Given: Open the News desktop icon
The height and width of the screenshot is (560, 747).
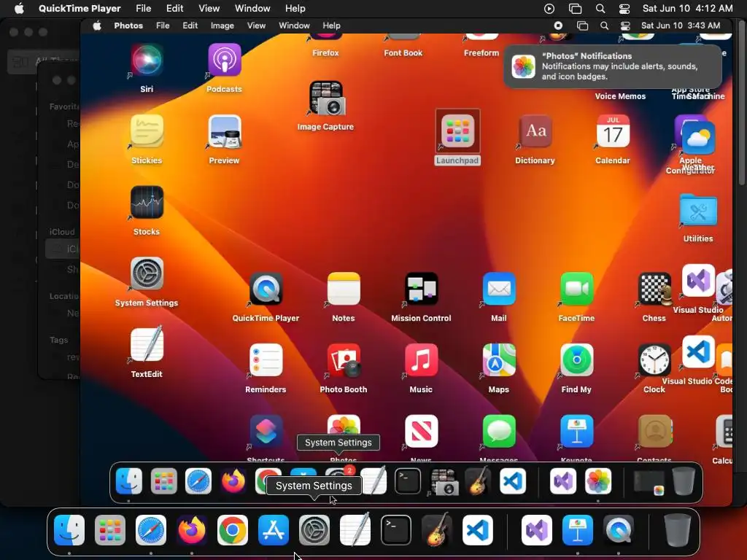Looking at the screenshot, I should point(421,432).
